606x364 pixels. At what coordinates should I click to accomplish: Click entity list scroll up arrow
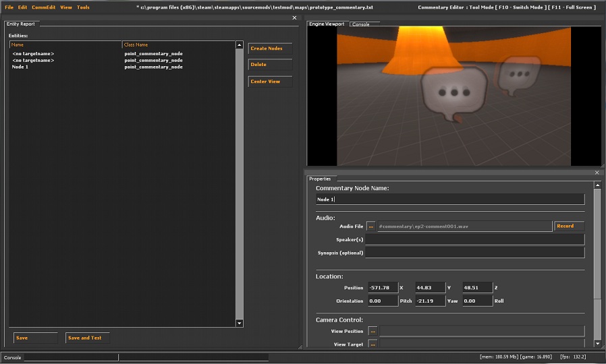240,45
